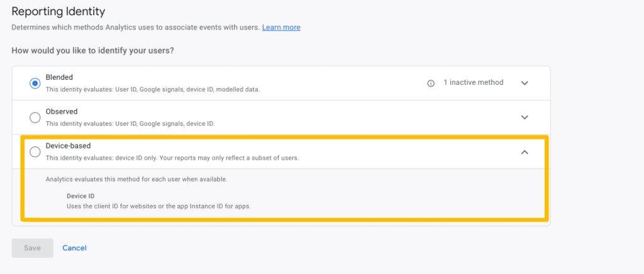Click 'How would you like to identify' question
644x274 pixels.
click(92, 50)
